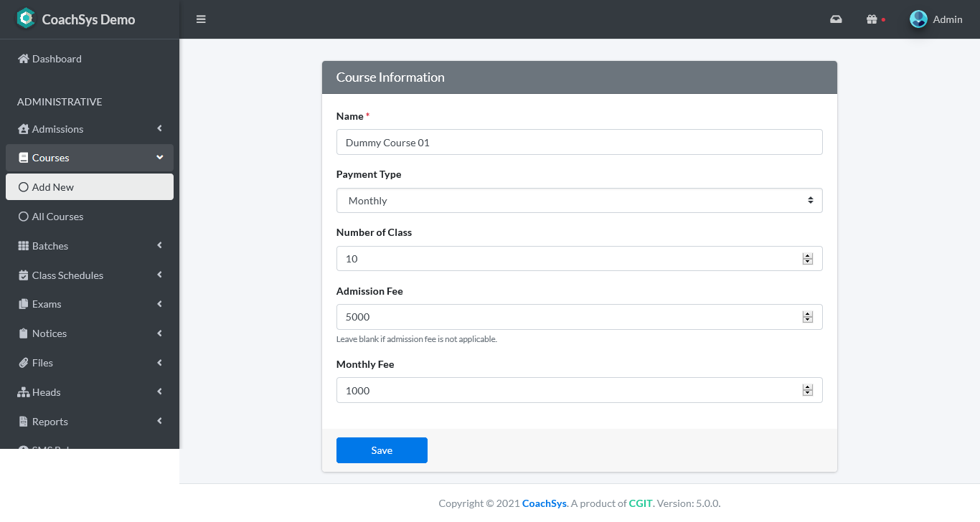Click the Files paperclip icon
The image size is (980, 522).
point(23,363)
